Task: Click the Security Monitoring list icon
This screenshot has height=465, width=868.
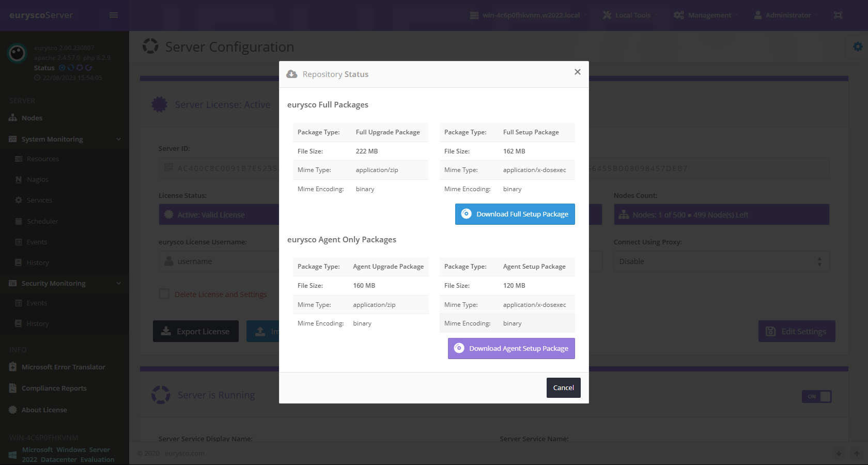Action: (13, 283)
